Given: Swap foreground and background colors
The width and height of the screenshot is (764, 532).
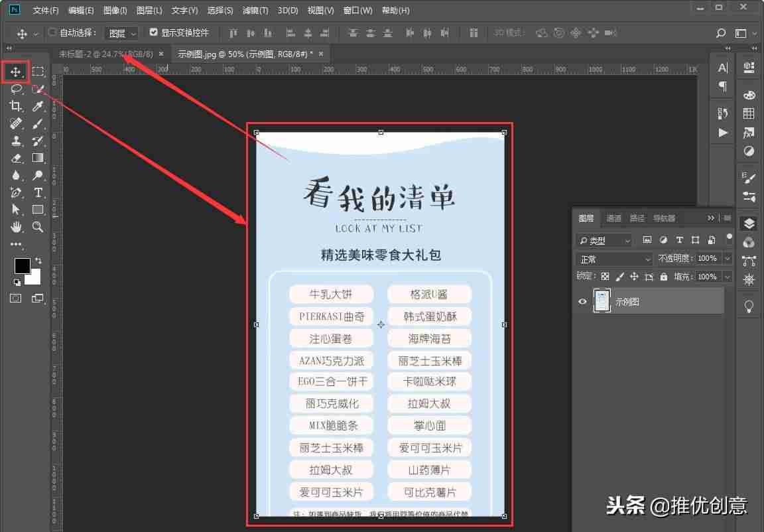Looking at the screenshot, I should 38,261.
